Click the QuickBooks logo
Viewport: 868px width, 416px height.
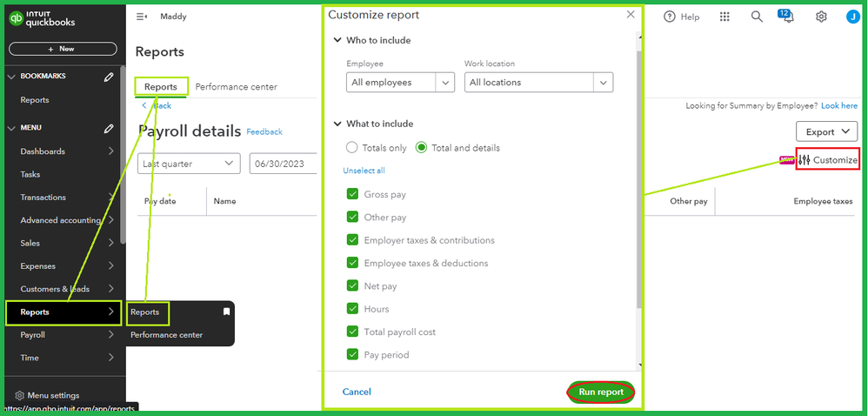(x=42, y=19)
